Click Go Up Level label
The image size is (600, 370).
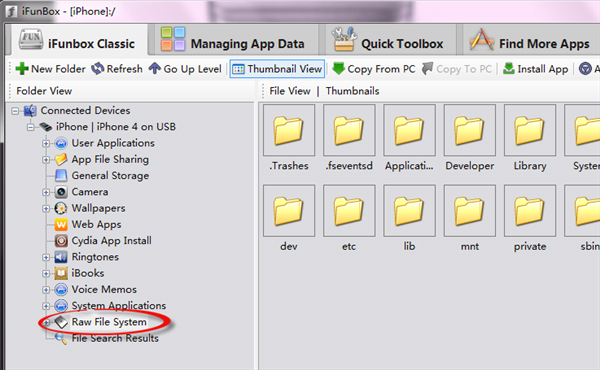pyautogui.click(x=192, y=69)
